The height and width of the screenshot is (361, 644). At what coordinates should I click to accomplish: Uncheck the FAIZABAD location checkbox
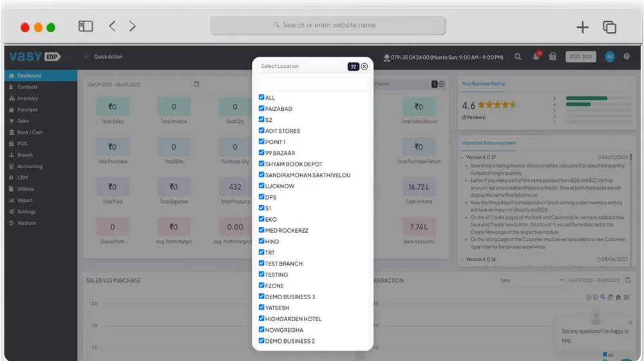(261, 108)
